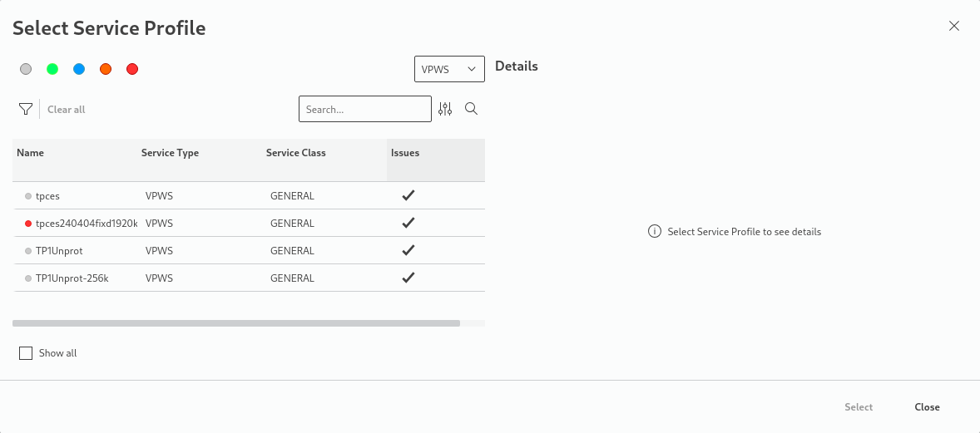
Task: Click in the Search input field
Action: pos(364,109)
